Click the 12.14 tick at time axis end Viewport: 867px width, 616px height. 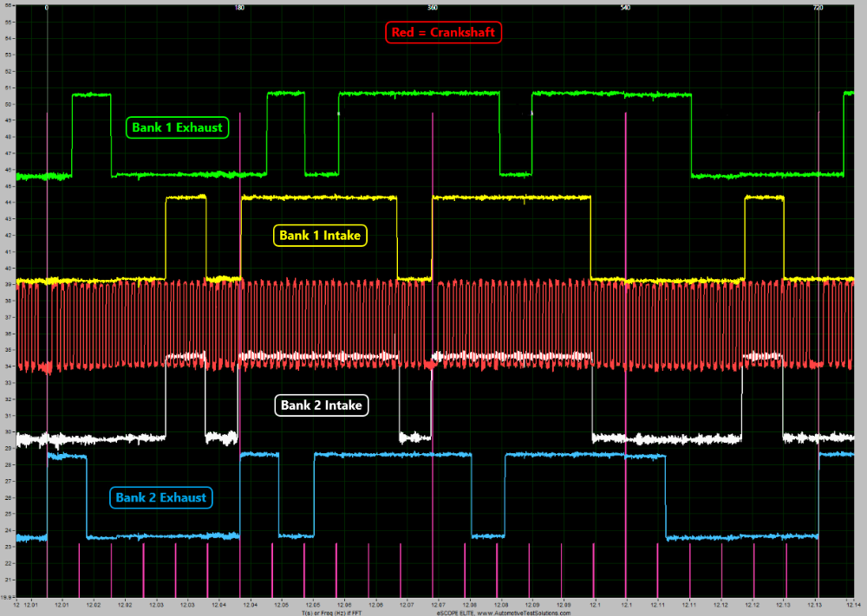pyautogui.click(x=853, y=603)
